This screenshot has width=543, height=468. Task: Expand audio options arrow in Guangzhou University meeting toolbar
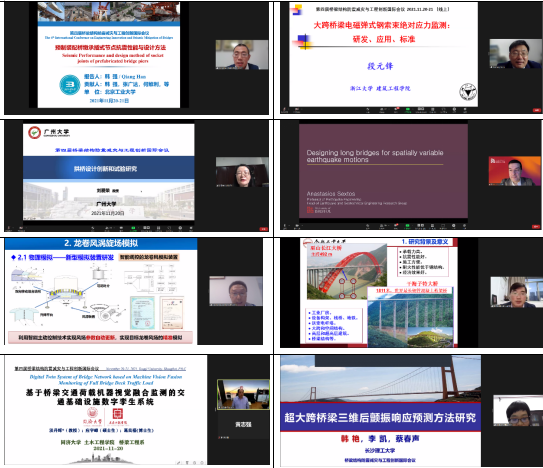[x=13, y=228]
